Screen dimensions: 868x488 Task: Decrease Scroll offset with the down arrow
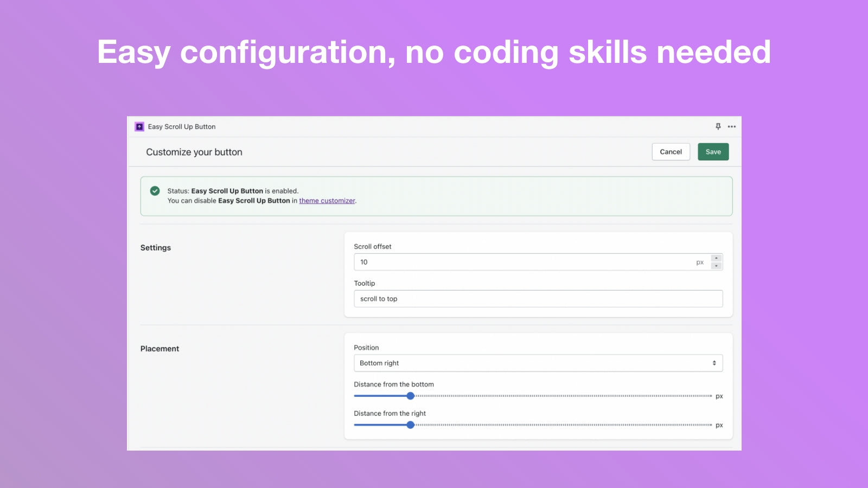716,266
